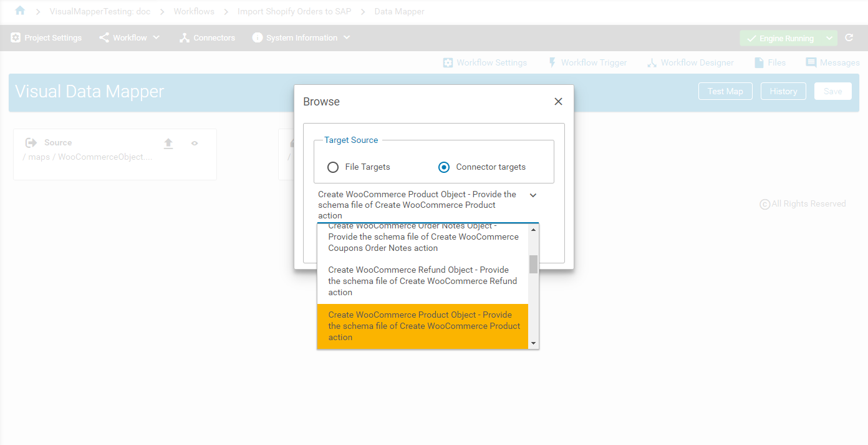
Task: Click the Save button
Action: [x=832, y=91]
